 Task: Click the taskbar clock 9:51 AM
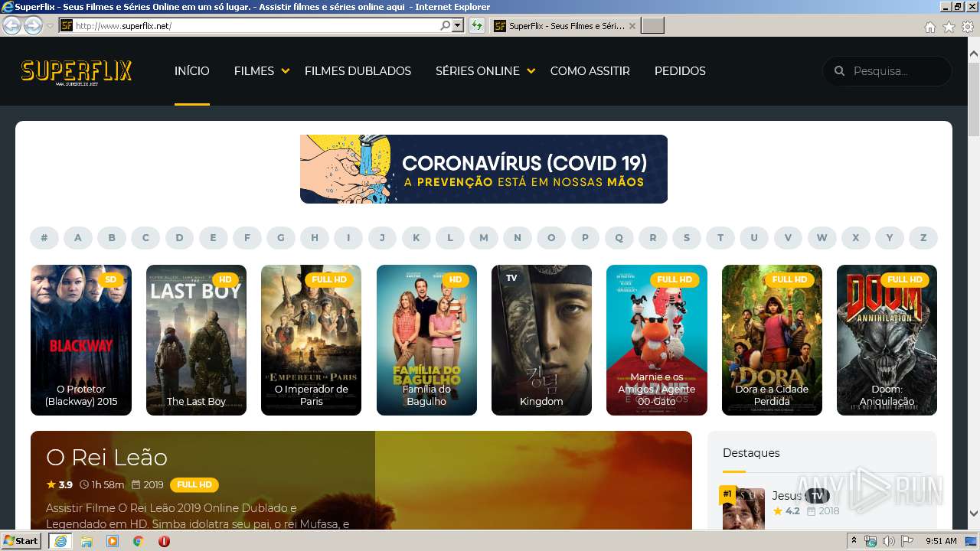pyautogui.click(x=941, y=541)
